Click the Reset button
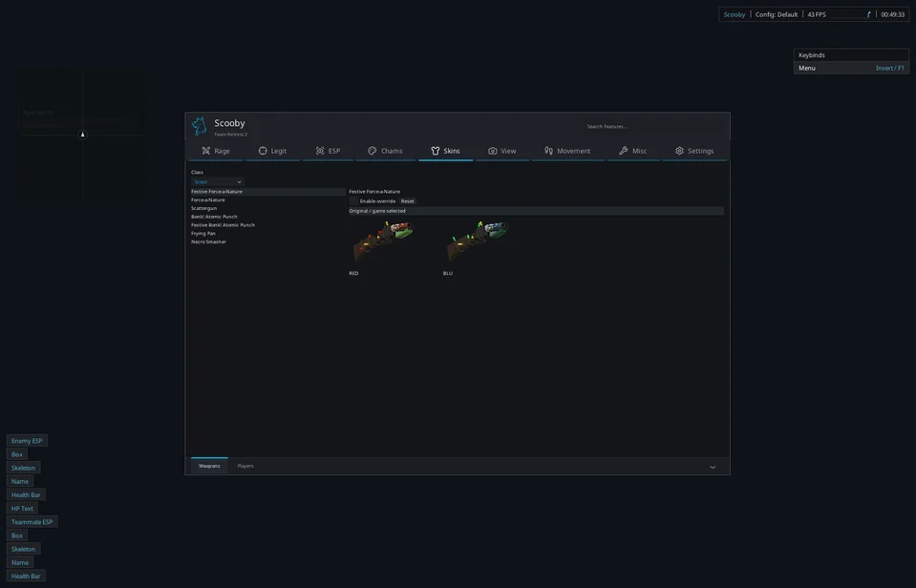Screen dimensions: 916x588 (x=407, y=200)
